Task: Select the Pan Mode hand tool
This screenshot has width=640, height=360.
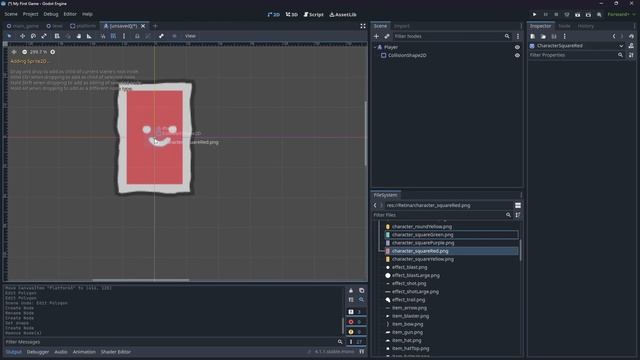Action: tap(79, 36)
